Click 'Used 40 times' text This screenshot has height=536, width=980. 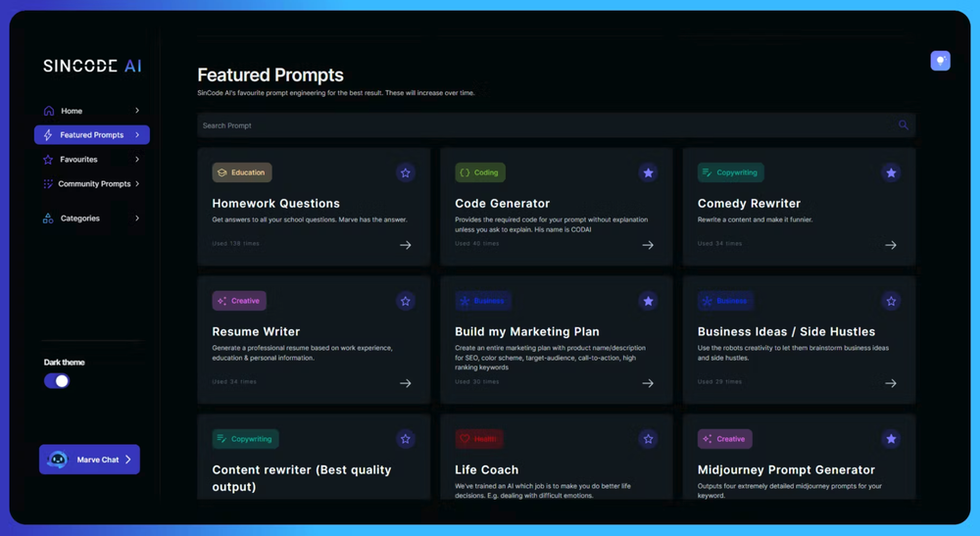(477, 244)
